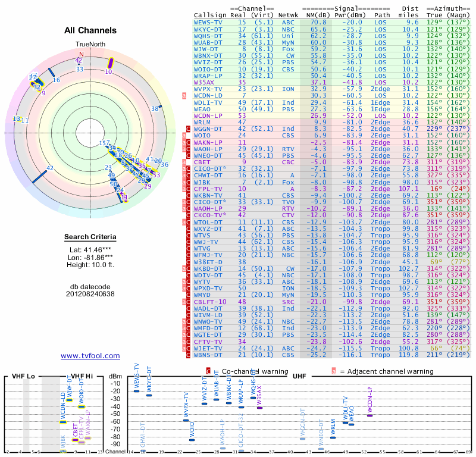Viewport: 476px width, 457px height.
Task: Click the TrueNorth label above the radar
Action: pyautogui.click(x=90, y=45)
